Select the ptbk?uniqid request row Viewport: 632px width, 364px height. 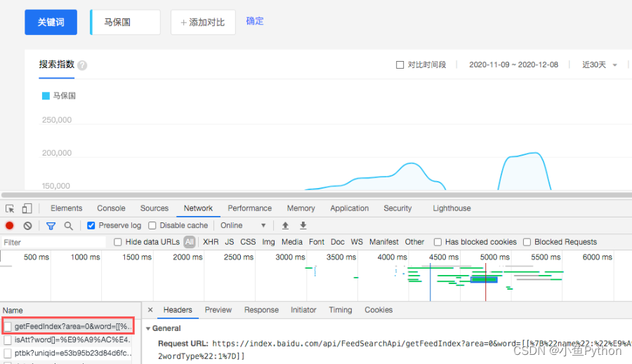(69, 353)
